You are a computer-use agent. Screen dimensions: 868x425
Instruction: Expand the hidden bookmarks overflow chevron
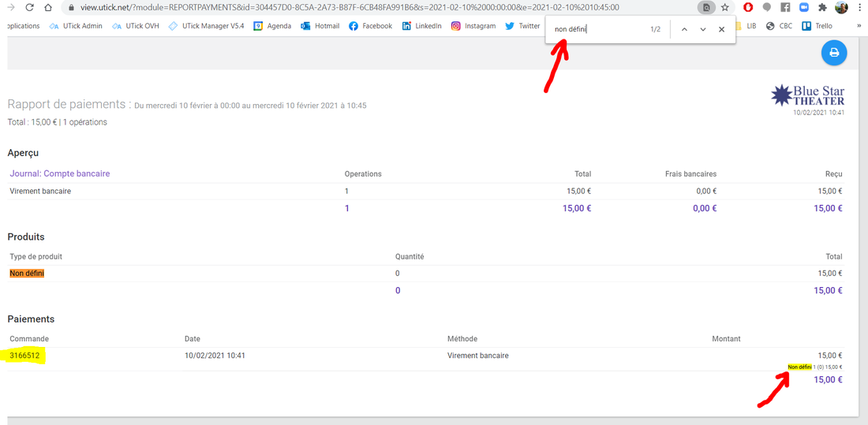[x=859, y=26]
